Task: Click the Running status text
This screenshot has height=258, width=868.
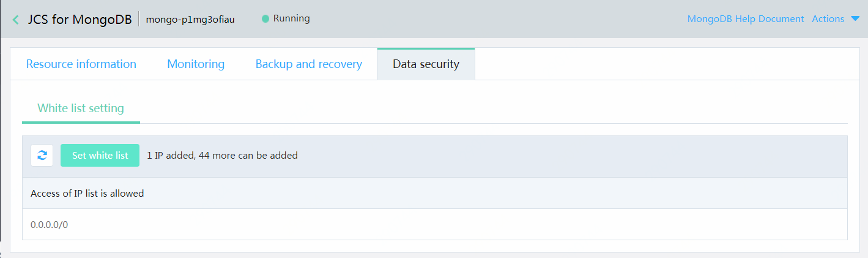Action: pos(291,18)
